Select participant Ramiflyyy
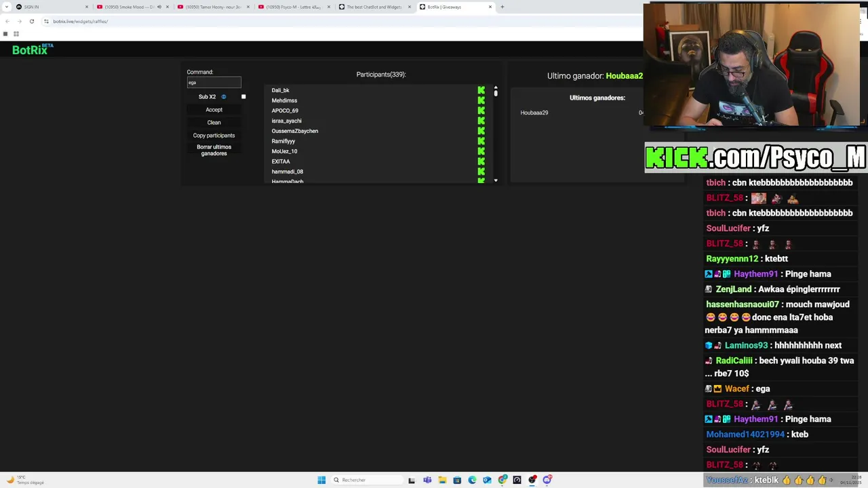 point(283,141)
